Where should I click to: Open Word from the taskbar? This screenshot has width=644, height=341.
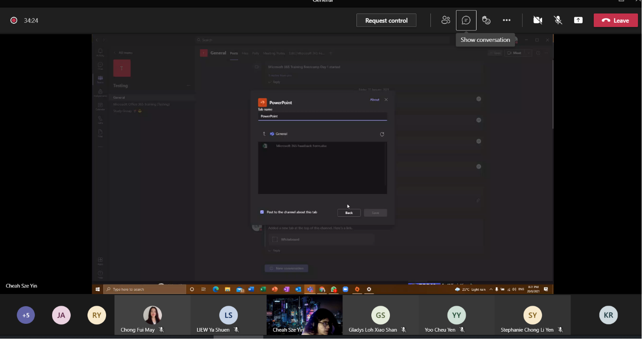click(x=251, y=289)
